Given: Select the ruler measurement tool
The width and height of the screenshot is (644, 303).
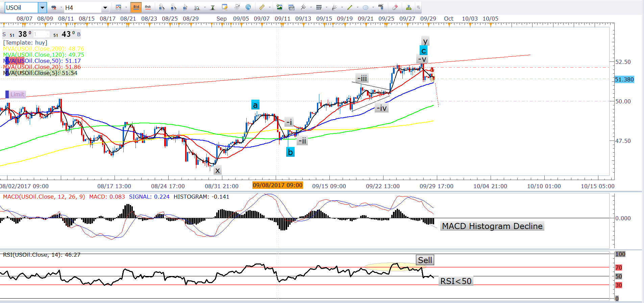Looking at the screenshot, I should pos(262,7).
